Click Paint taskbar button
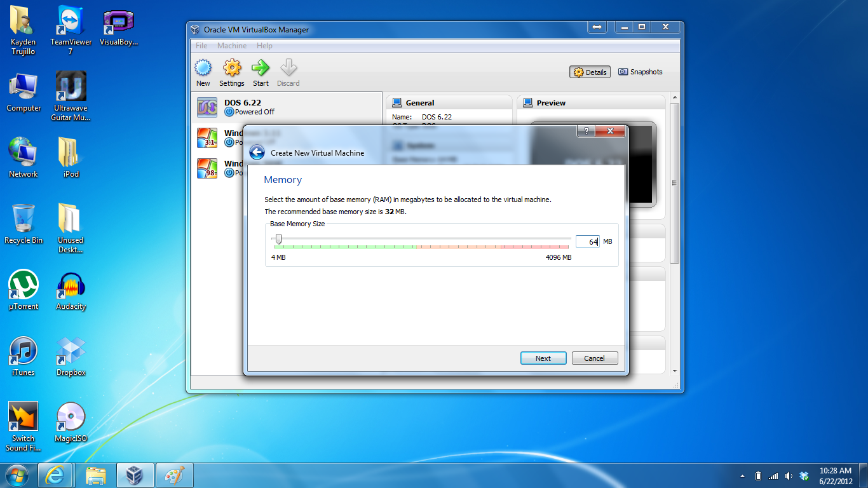Viewport: 868px width, 488px height. (174, 475)
